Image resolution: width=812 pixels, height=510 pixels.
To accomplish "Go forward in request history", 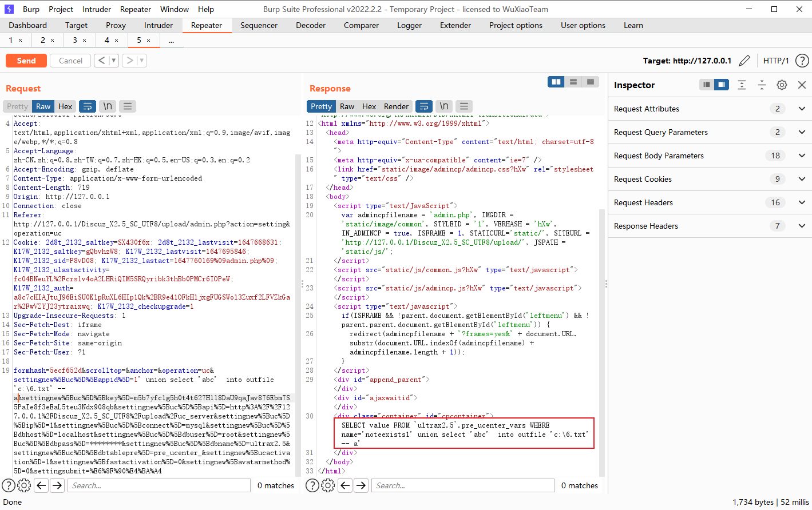I will 130,60.
